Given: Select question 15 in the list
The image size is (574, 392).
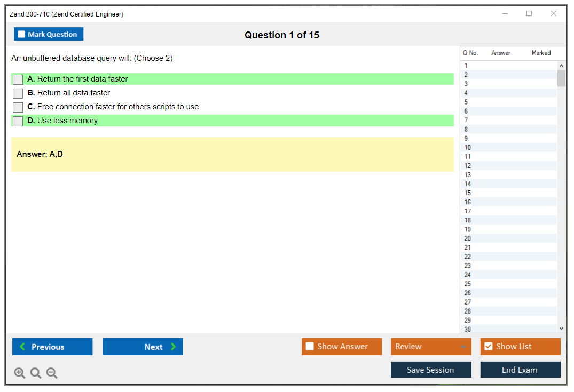Looking at the screenshot, I should point(468,193).
